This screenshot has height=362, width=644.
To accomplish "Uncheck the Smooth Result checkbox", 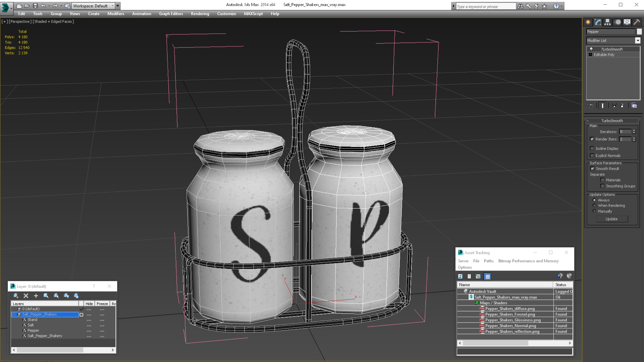I will (x=592, y=169).
